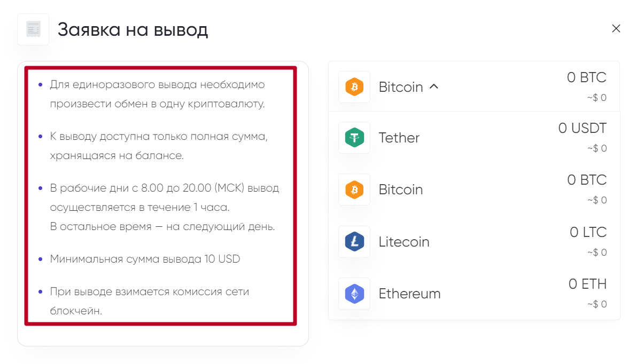Collapse the currency list using the chevron
The width and height of the screenshot is (636, 364).
tap(434, 86)
